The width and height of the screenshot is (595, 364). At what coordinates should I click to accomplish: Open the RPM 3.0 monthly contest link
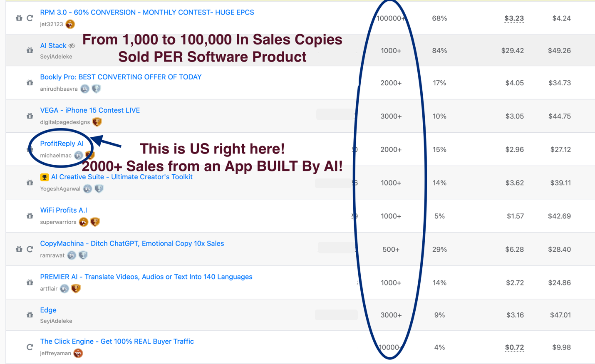tap(147, 12)
